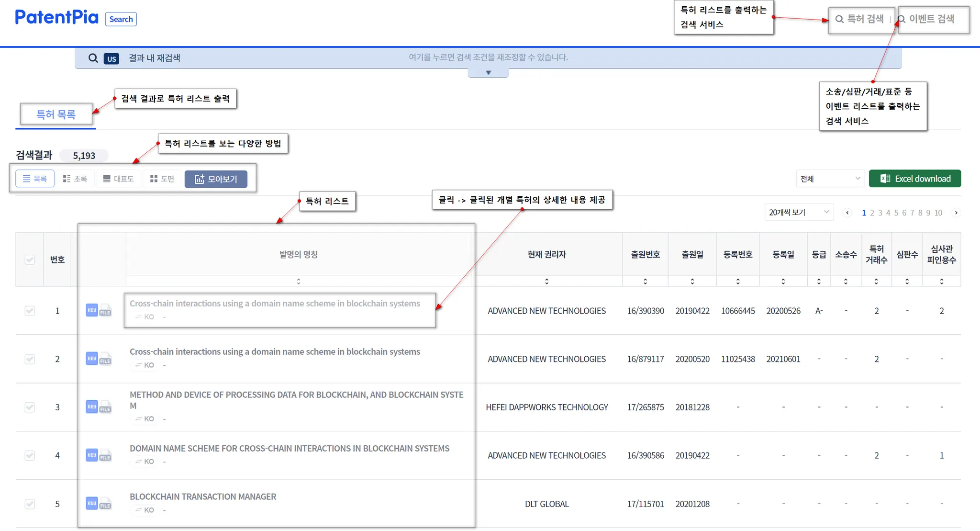The image size is (980, 531).
Task: Toggle the checkbox for row 4
Action: pos(30,455)
